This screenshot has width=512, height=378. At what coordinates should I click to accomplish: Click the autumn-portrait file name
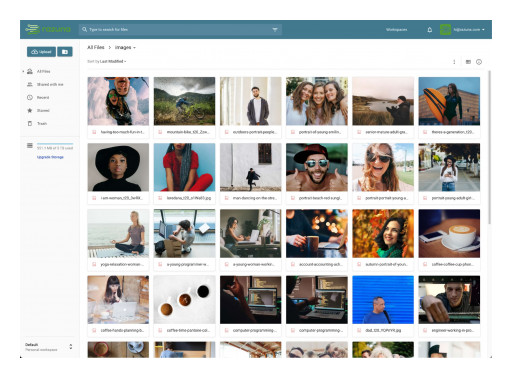pyautogui.click(x=387, y=264)
